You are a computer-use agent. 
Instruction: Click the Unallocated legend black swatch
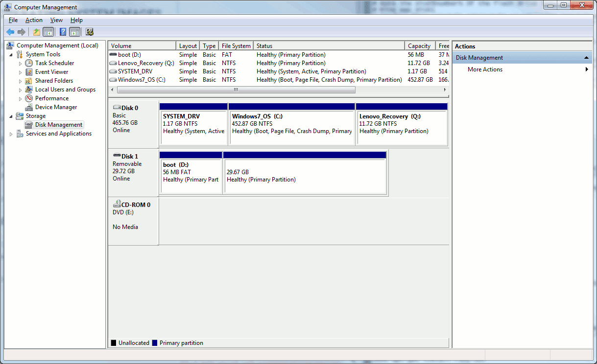(x=114, y=343)
